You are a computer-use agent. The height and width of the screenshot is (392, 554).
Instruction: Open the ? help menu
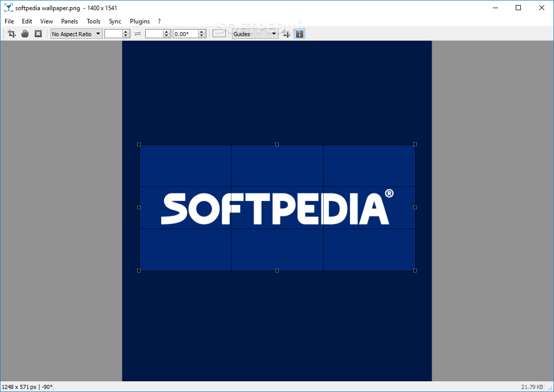160,21
